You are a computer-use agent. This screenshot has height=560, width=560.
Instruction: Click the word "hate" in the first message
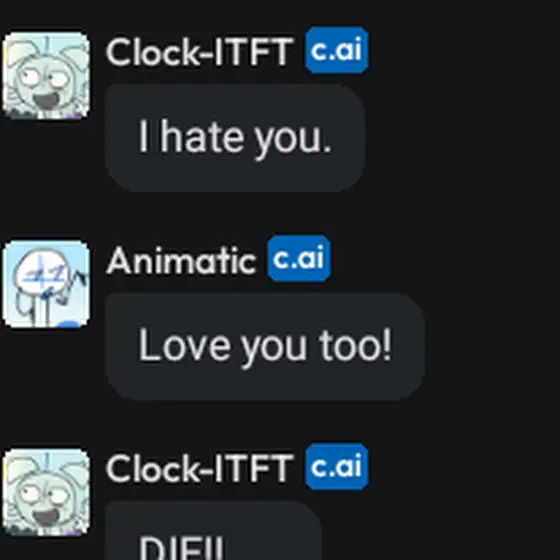click(x=204, y=136)
